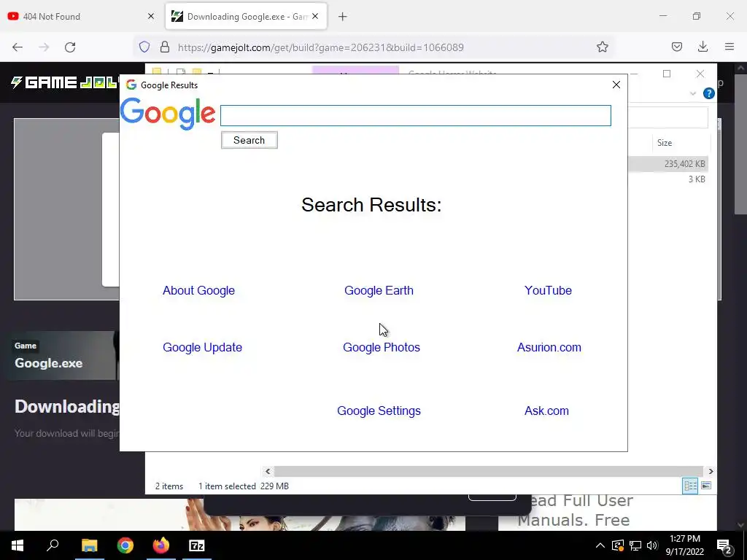The image size is (747, 560).
Task: Click the Game Jolt logo
Action: (x=64, y=83)
